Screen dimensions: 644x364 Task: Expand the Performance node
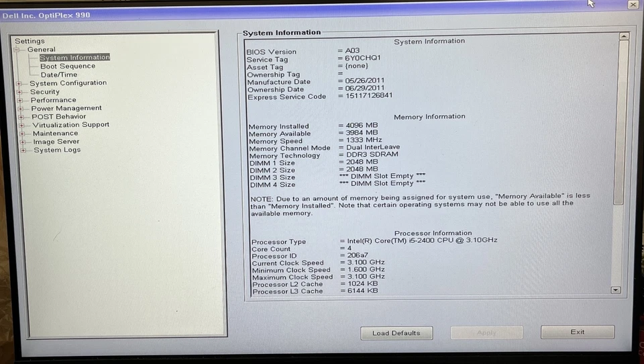[x=19, y=100]
